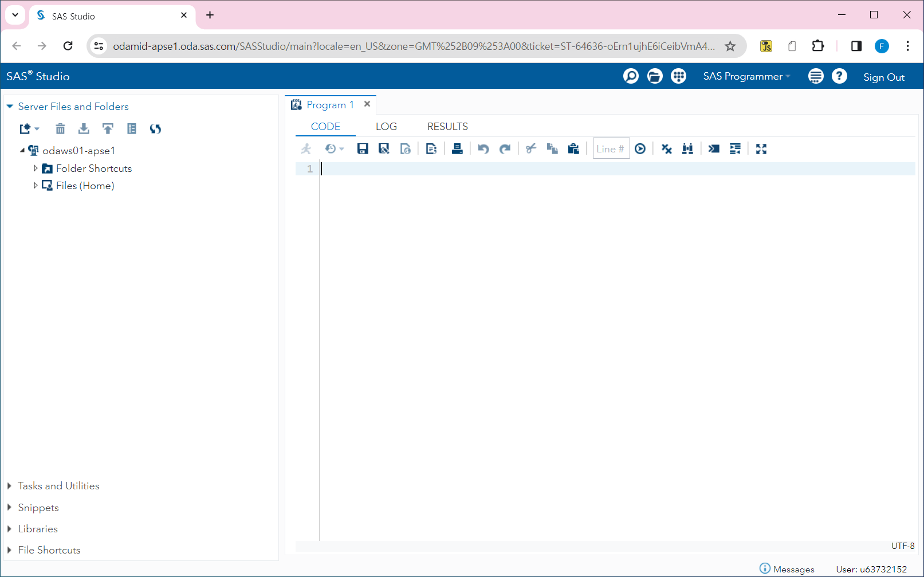This screenshot has width=924, height=577.
Task: Open the More application options menu icon
Action: point(816,76)
